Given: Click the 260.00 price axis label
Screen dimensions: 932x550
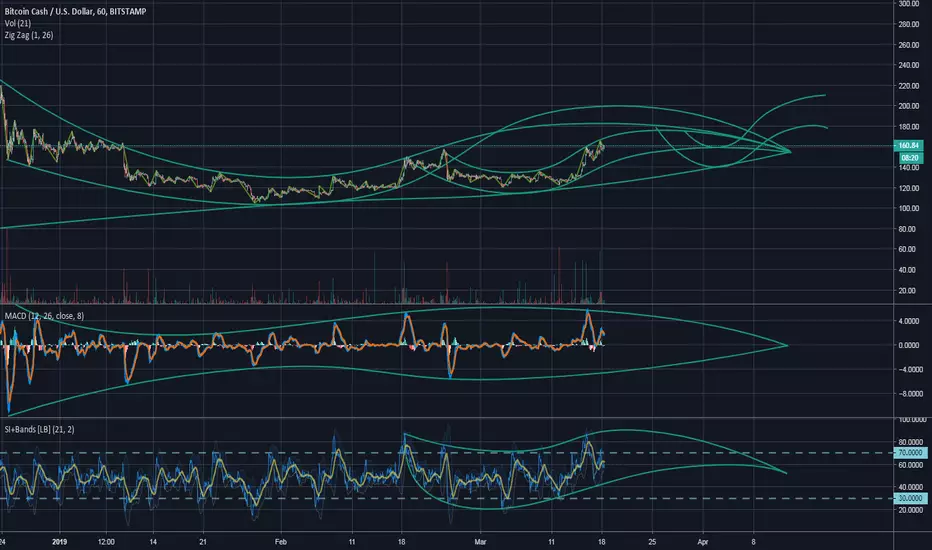Looking at the screenshot, I should (x=909, y=45).
